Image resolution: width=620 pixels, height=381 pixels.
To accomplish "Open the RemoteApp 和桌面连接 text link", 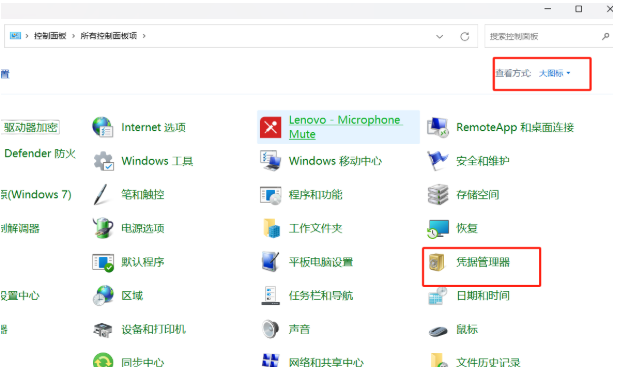I will [x=515, y=127].
